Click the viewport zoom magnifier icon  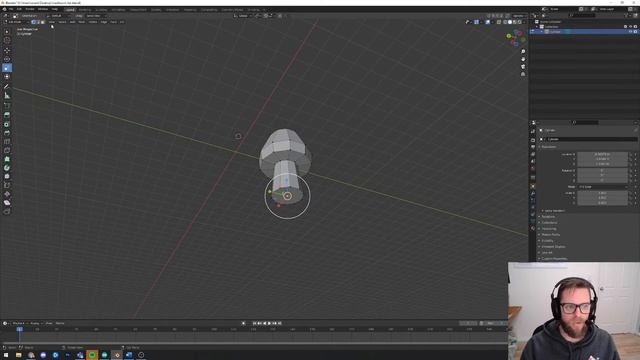[x=523, y=52]
